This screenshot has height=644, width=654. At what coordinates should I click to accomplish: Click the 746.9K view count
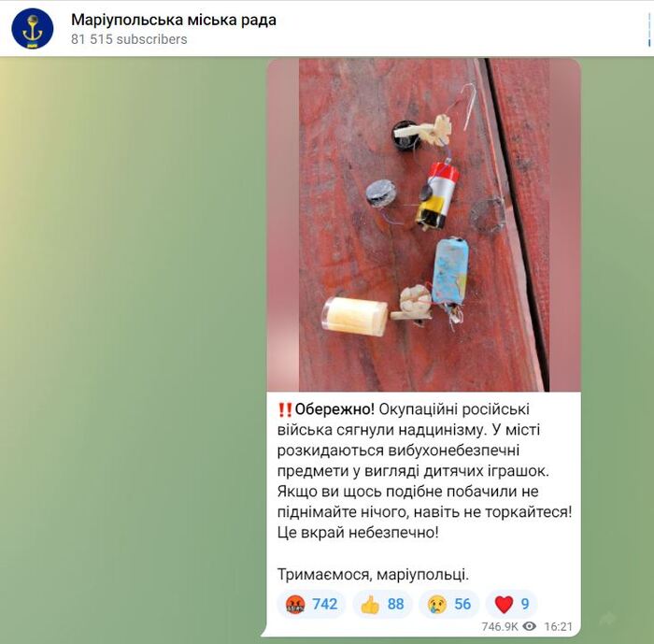[x=500, y=626]
